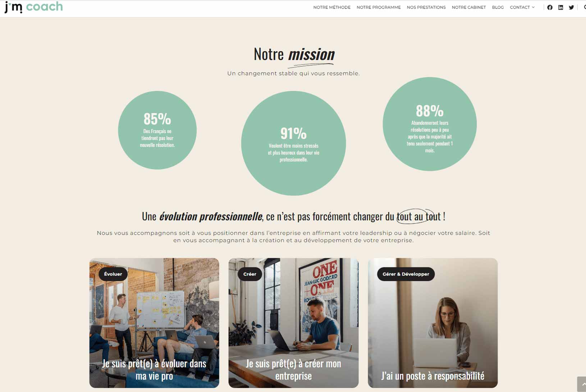The image size is (586, 392).
Task: Open the LinkedIn icon in header
Action: point(560,7)
